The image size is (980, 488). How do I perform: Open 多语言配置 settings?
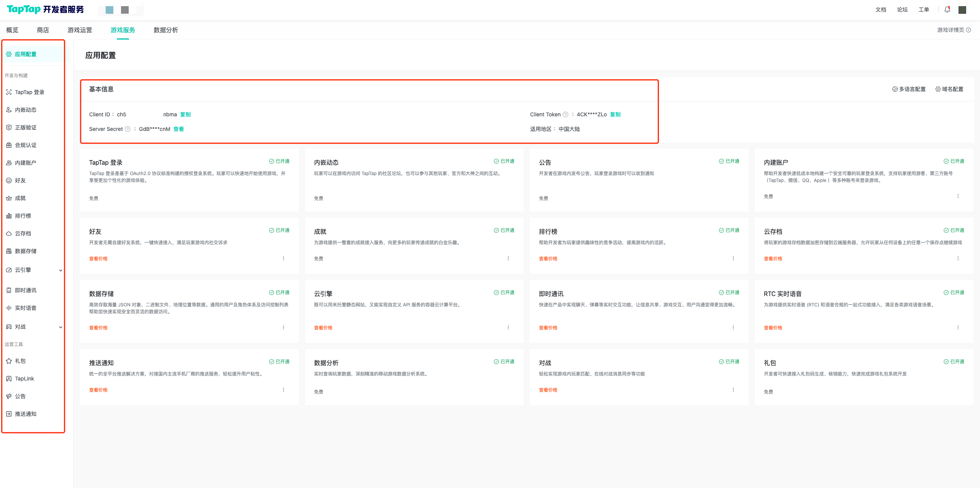click(909, 89)
